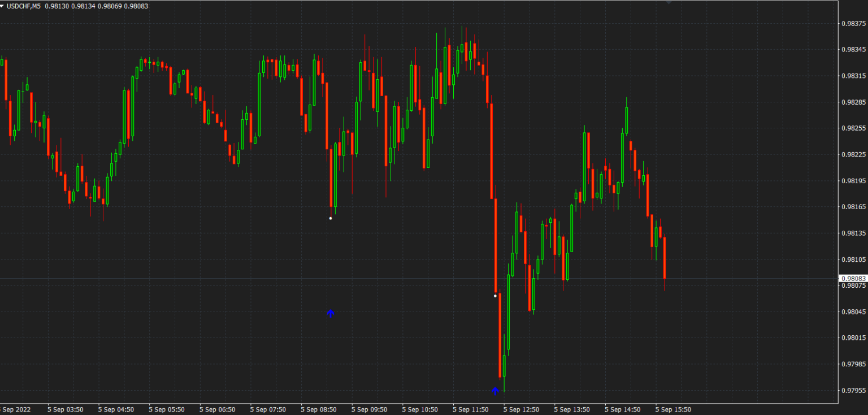
Task: Click the open price value 0.98130
Action: pos(56,6)
